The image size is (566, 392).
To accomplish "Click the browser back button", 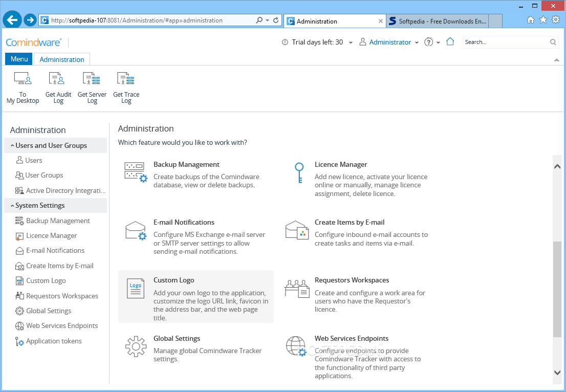I will [12, 20].
